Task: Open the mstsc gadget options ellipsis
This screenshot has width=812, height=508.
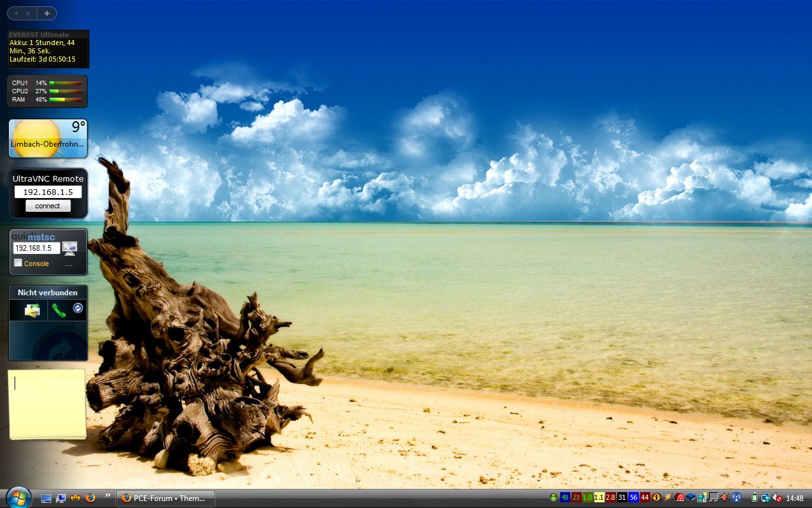Action: [x=69, y=264]
